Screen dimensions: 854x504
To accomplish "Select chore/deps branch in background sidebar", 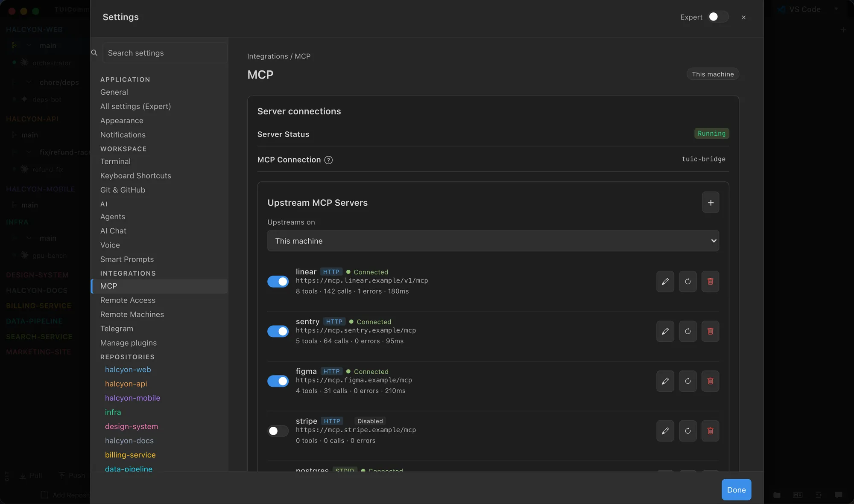I will [59, 82].
